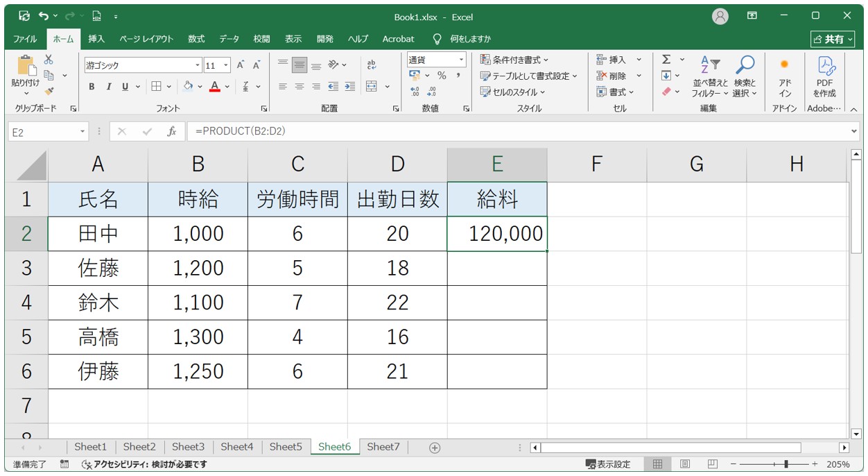Click the save icon in quick access toolbar
This screenshot has width=868, height=476.
coord(25,15)
